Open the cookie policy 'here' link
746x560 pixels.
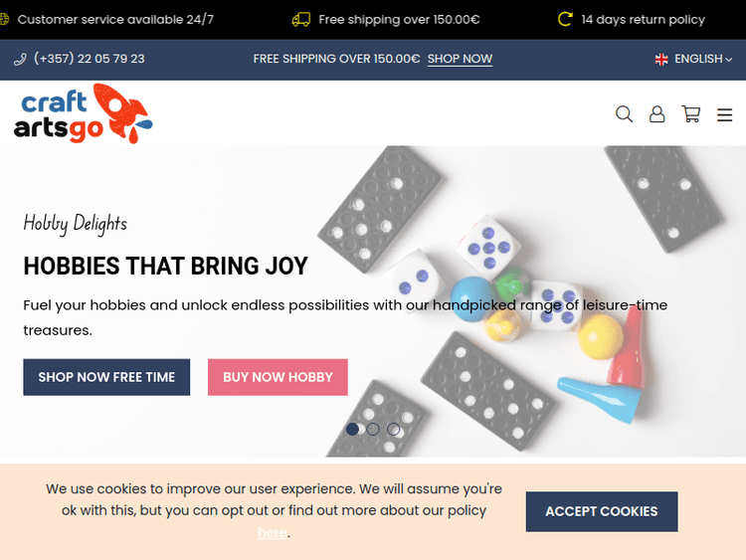[x=273, y=532]
